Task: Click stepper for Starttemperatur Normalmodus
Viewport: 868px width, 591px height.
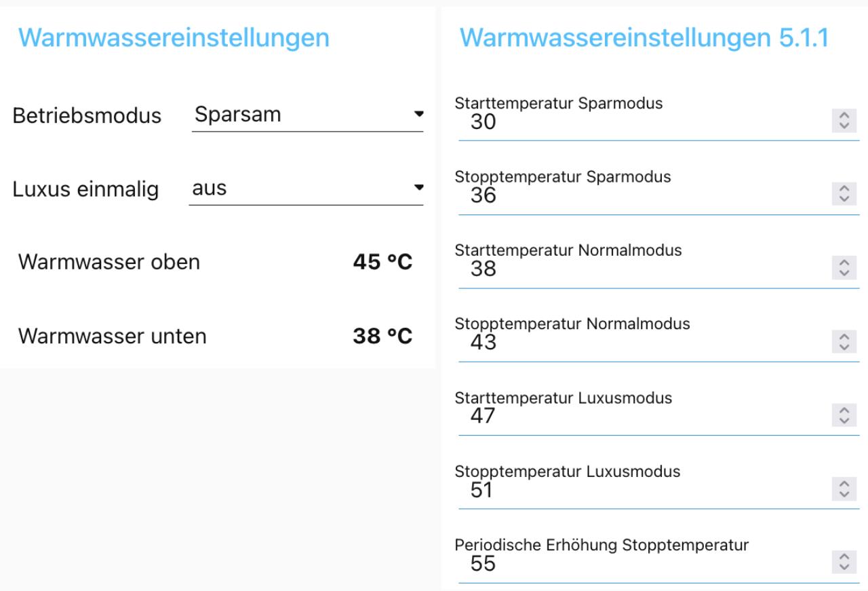Action: coord(844,268)
